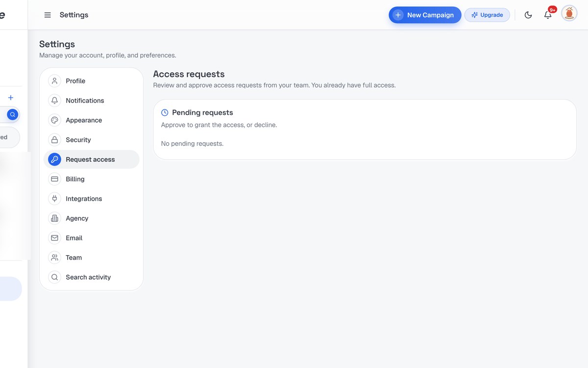Click the 9+ notification badge
Screen dimensions: 588x368
(553, 9)
